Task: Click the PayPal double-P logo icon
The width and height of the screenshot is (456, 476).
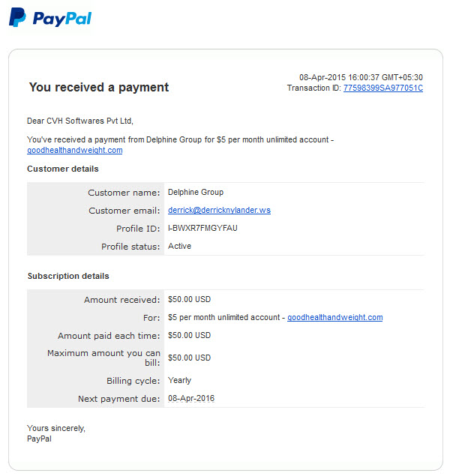Action: click(x=17, y=17)
